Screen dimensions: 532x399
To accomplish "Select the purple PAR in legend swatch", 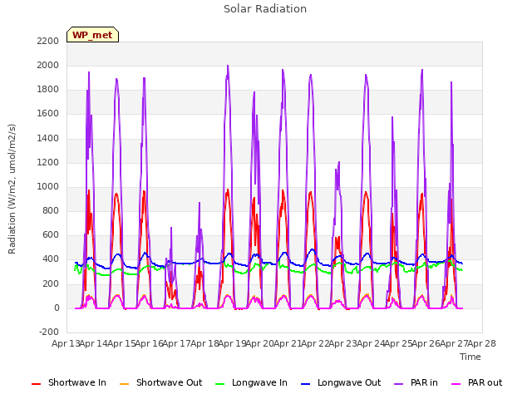I will pos(398,384).
